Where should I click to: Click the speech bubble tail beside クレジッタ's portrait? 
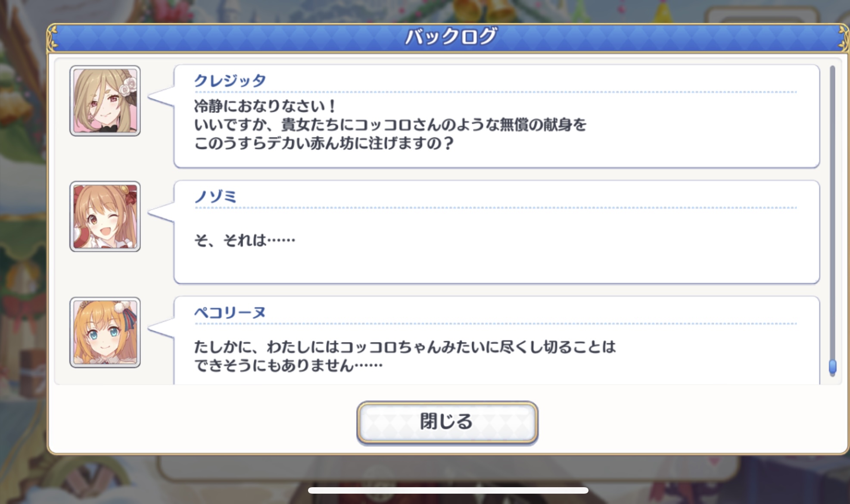coord(161,98)
